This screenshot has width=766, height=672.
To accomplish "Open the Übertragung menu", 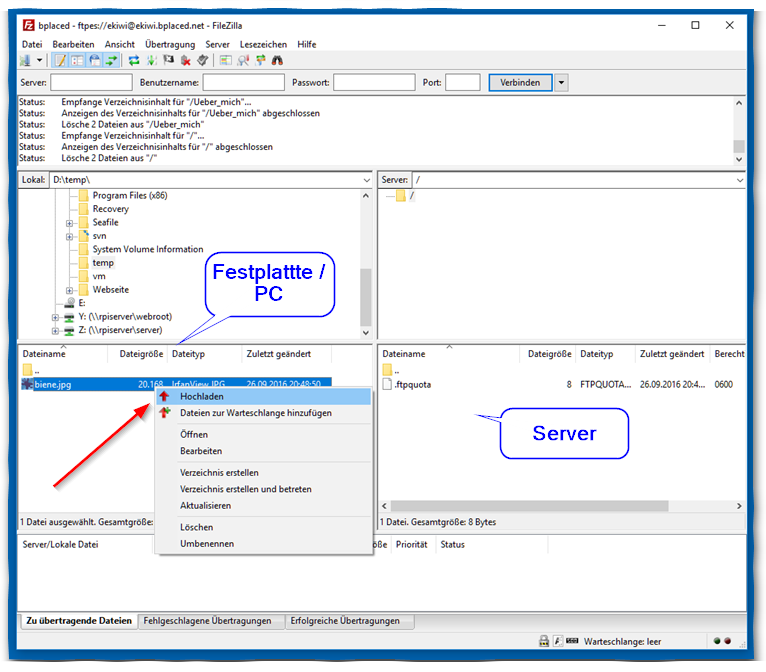I will (170, 44).
